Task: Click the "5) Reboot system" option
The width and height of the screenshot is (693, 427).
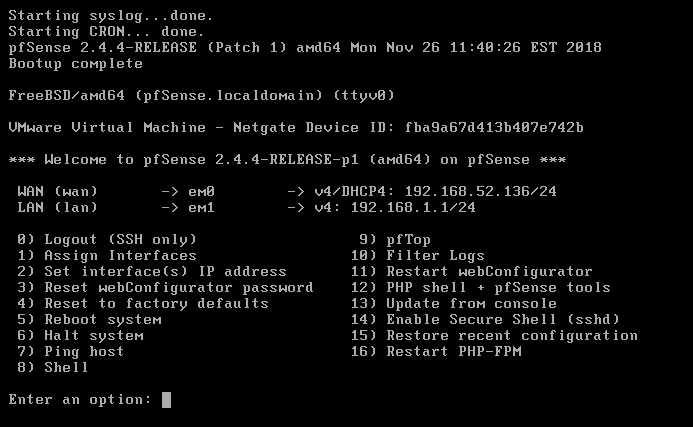Action: [89, 319]
